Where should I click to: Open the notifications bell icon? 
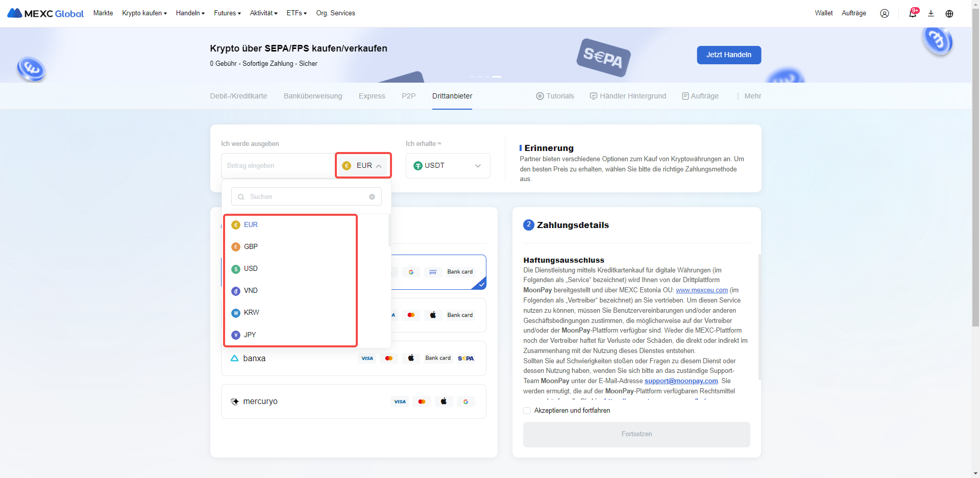(912, 13)
